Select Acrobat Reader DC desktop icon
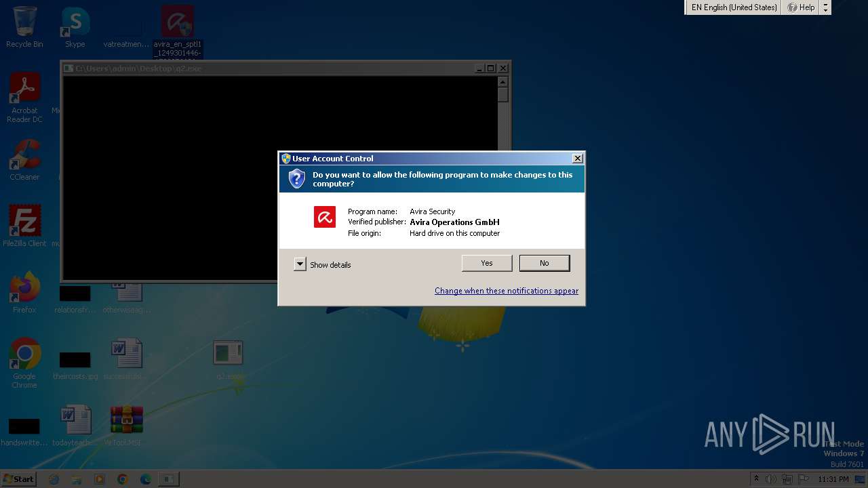 click(x=24, y=98)
